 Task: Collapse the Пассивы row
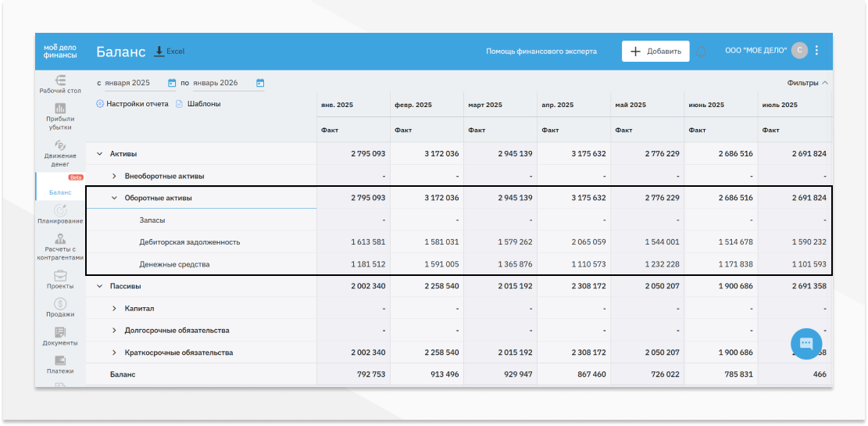[100, 286]
